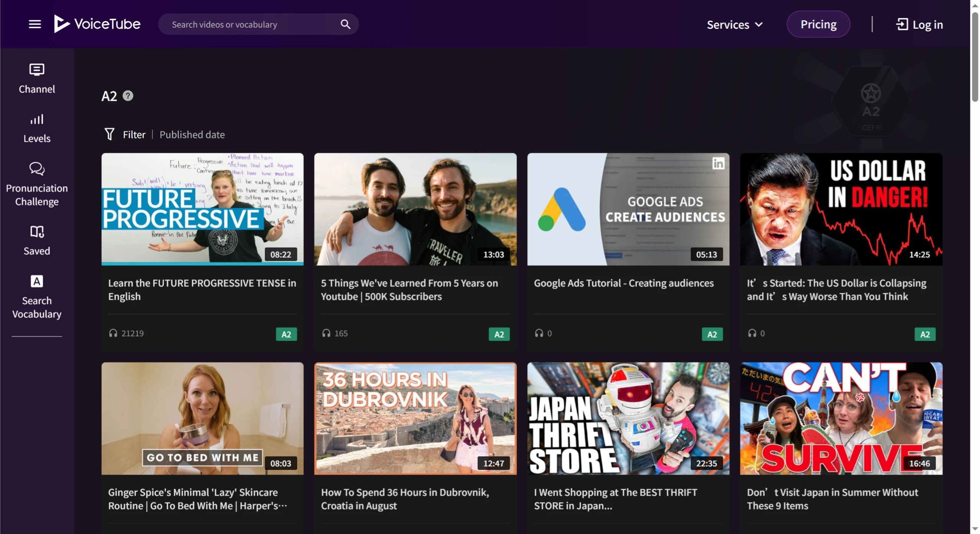
Task: Click the 08:03 duration label
Action: (x=281, y=464)
